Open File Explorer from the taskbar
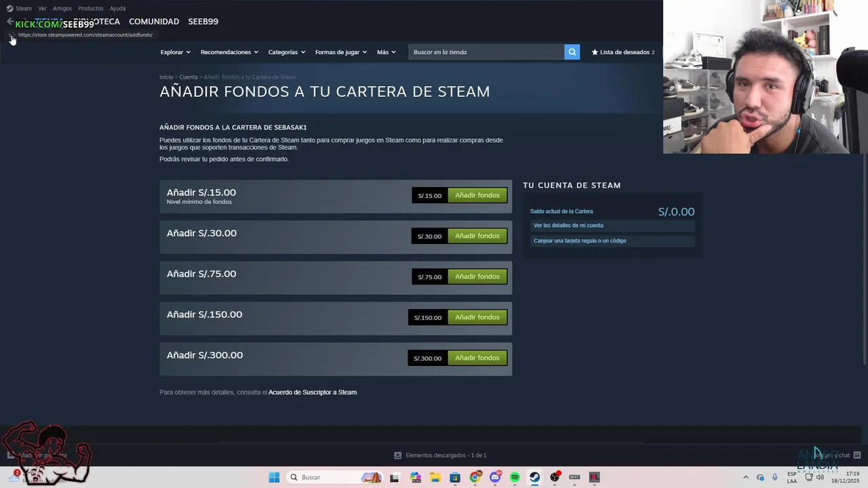The image size is (868, 488). tap(435, 477)
